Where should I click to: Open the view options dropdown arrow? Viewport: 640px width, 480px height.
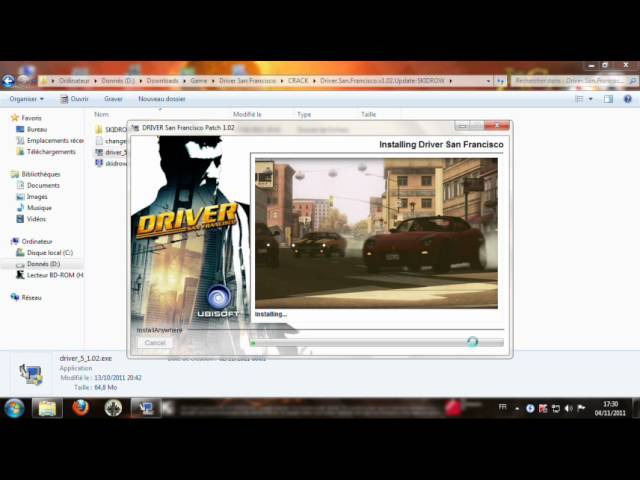pyautogui.click(x=590, y=99)
